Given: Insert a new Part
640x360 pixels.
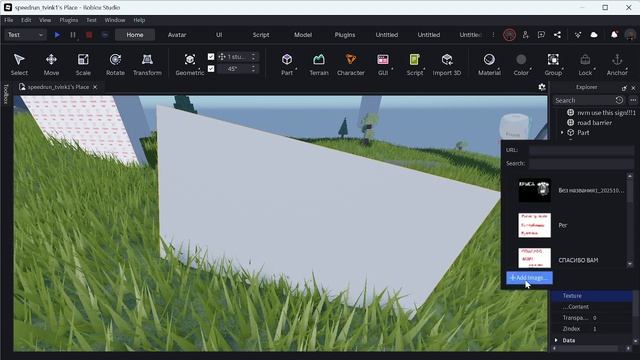Looking at the screenshot, I should [287, 64].
